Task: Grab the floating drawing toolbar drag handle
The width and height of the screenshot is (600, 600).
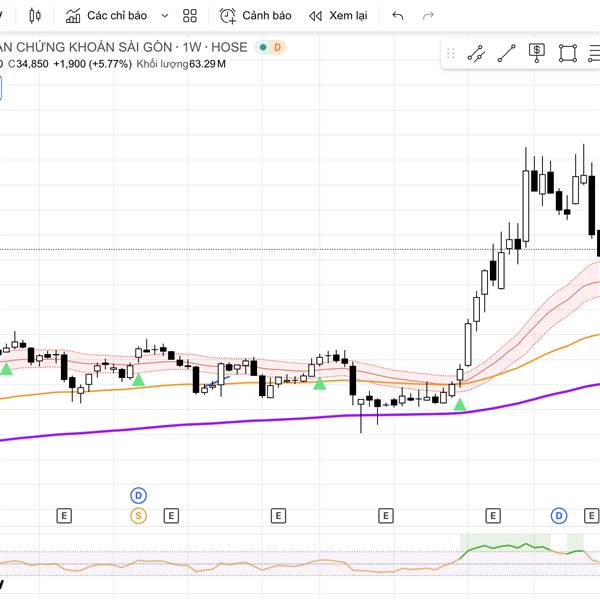Action: click(x=451, y=53)
